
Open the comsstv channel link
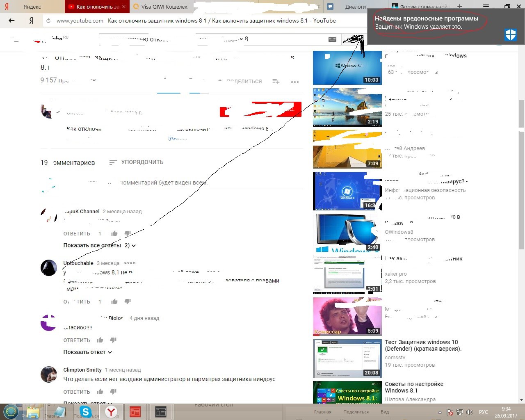click(395, 358)
